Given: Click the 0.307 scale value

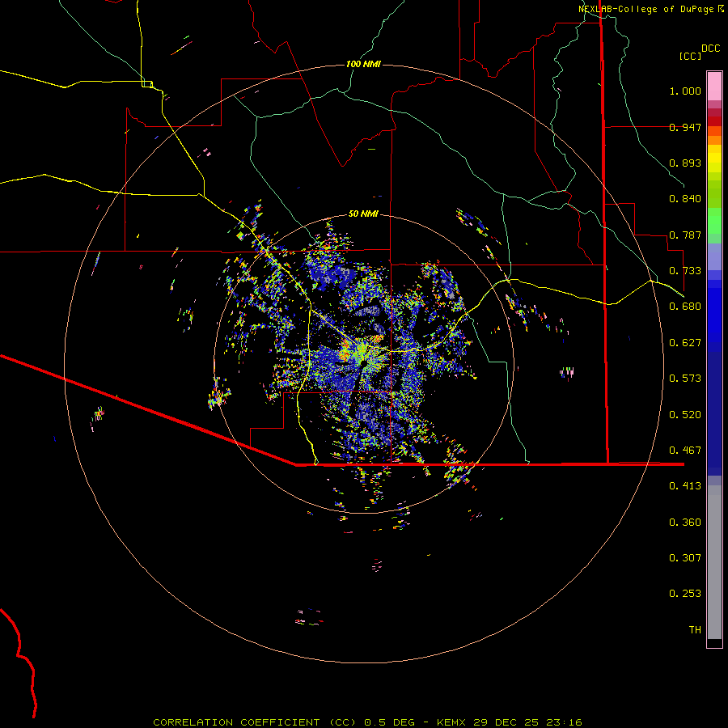Looking at the screenshot, I should tap(685, 558).
